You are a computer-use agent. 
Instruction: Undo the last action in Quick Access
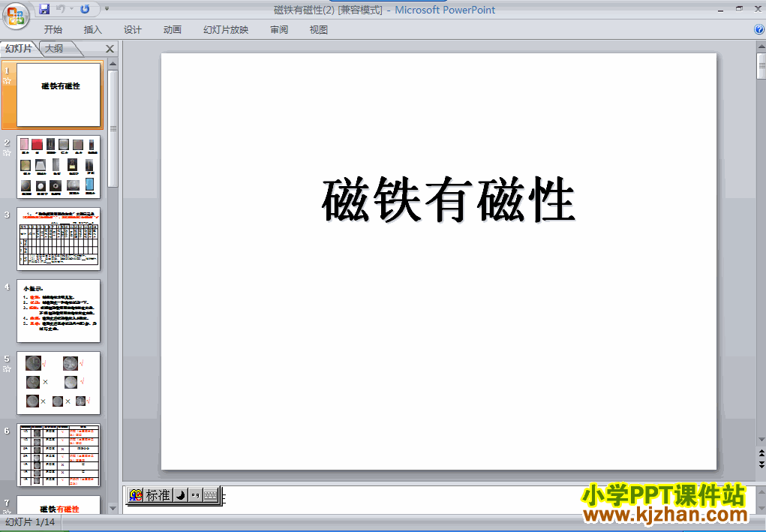(x=61, y=9)
